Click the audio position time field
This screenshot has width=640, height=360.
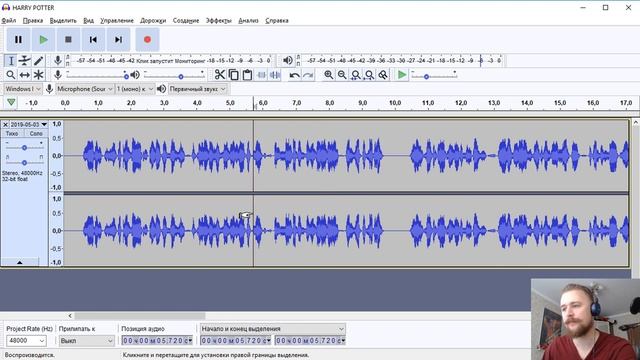157,340
